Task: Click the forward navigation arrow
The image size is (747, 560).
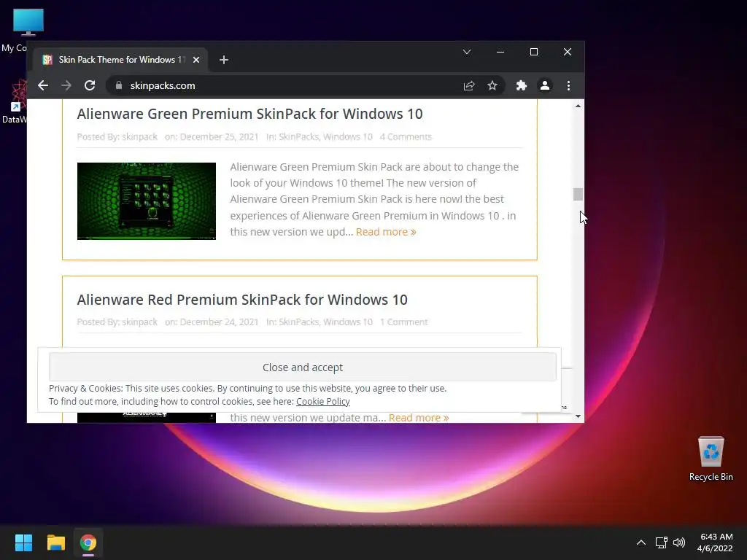Action: [x=66, y=86]
